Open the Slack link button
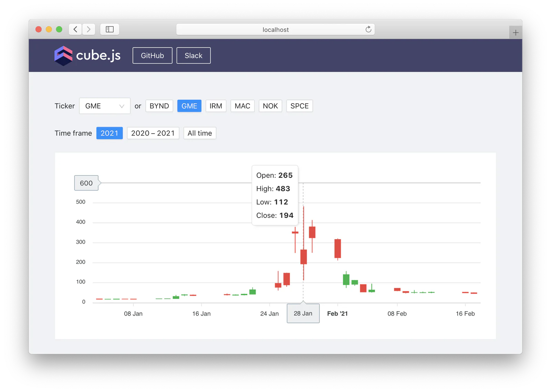Viewport: 551px width, 392px height. point(194,55)
